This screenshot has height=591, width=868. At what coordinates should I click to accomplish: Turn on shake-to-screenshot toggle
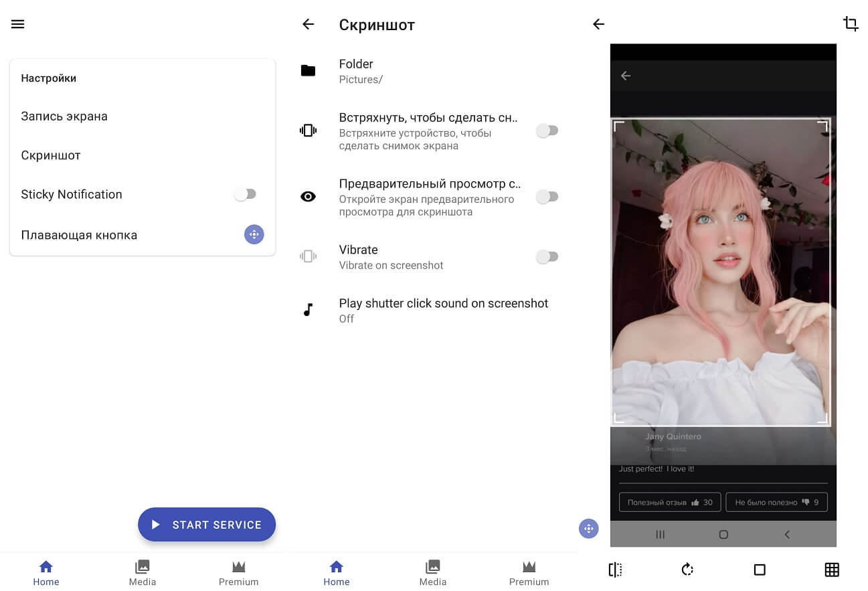(x=547, y=130)
